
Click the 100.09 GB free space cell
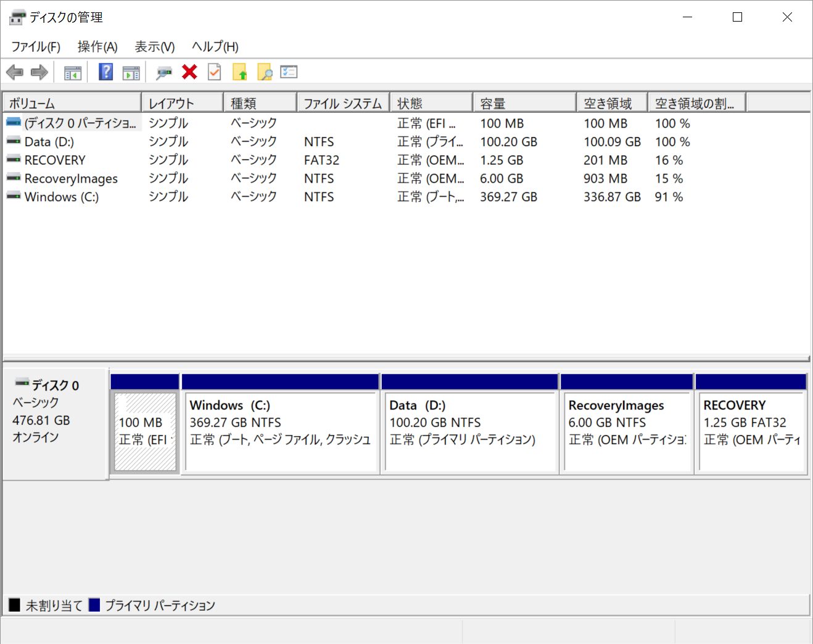click(613, 141)
